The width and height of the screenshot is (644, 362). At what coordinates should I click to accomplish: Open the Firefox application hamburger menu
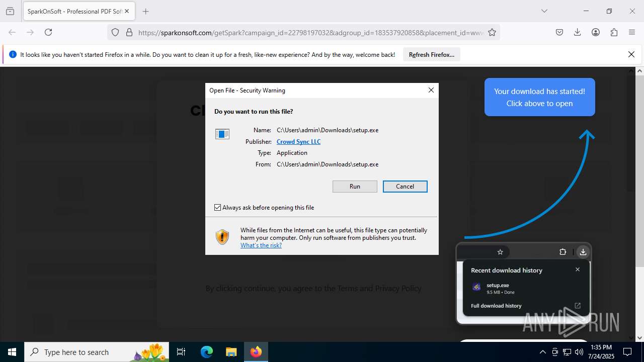pos(632,32)
